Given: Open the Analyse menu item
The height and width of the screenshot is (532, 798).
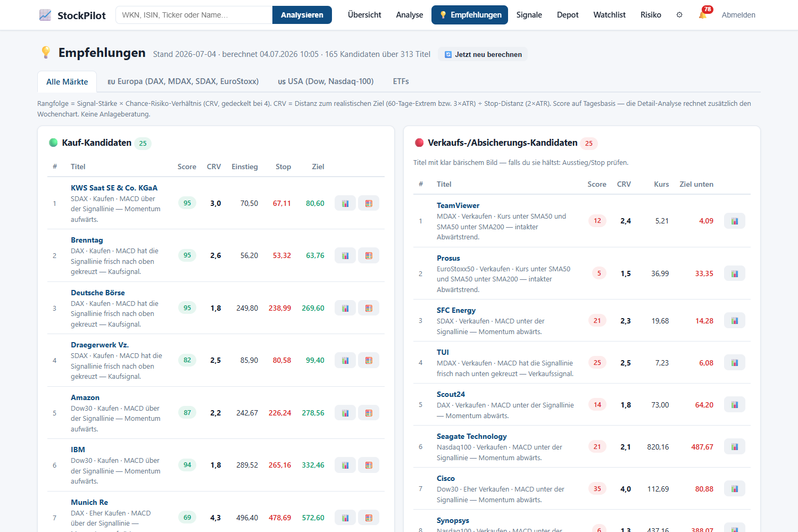Looking at the screenshot, I should pos(410,15).
